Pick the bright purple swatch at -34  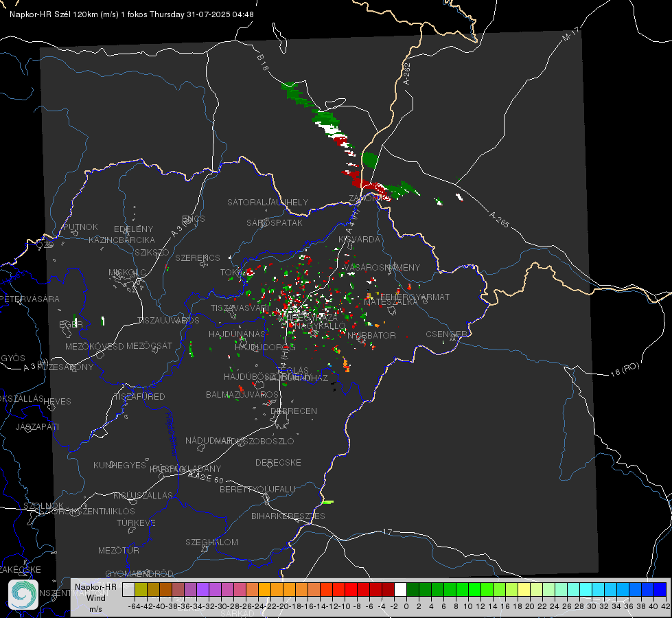pyautogui.click(x=202, y=589)
